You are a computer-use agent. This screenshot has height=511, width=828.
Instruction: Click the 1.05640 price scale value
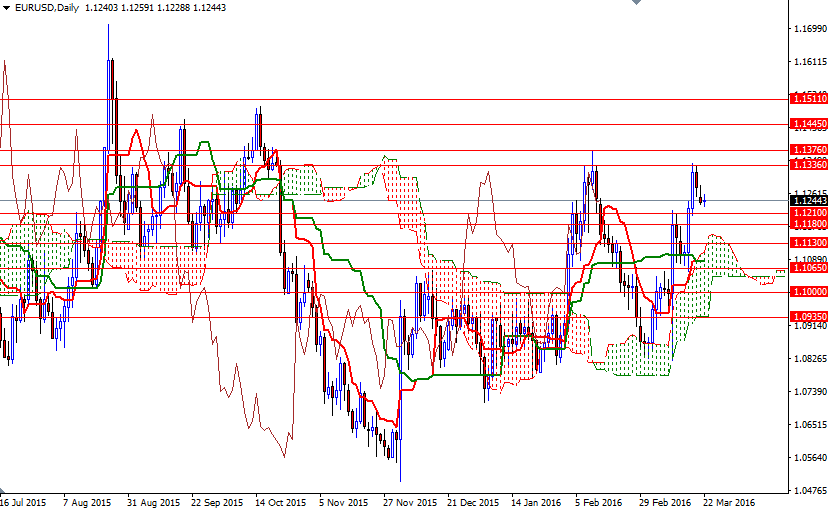[811, 458]
